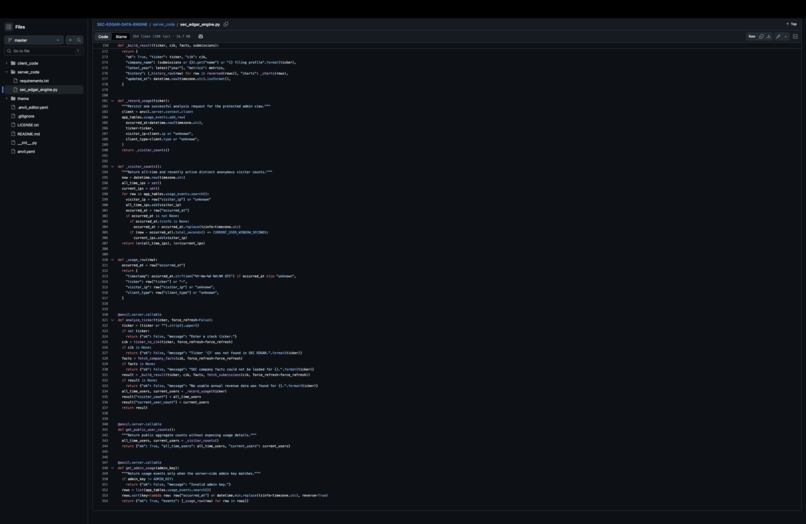Open the master branch dropdown
This screenshot has width=806, height=524.
click(34, 40)
